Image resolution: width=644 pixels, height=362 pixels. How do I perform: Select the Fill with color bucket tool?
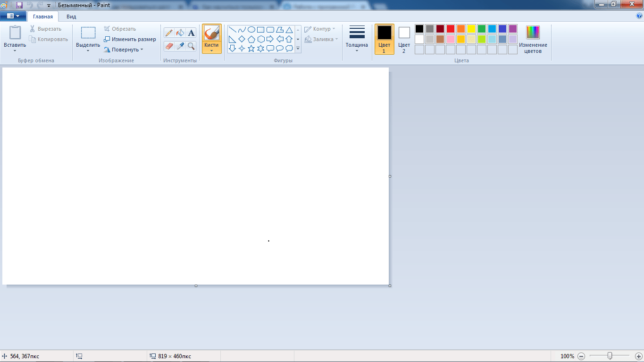coord(180,33)
